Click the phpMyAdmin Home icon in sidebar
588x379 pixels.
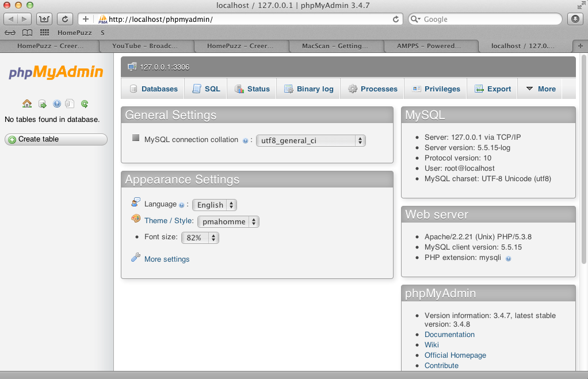27,104
